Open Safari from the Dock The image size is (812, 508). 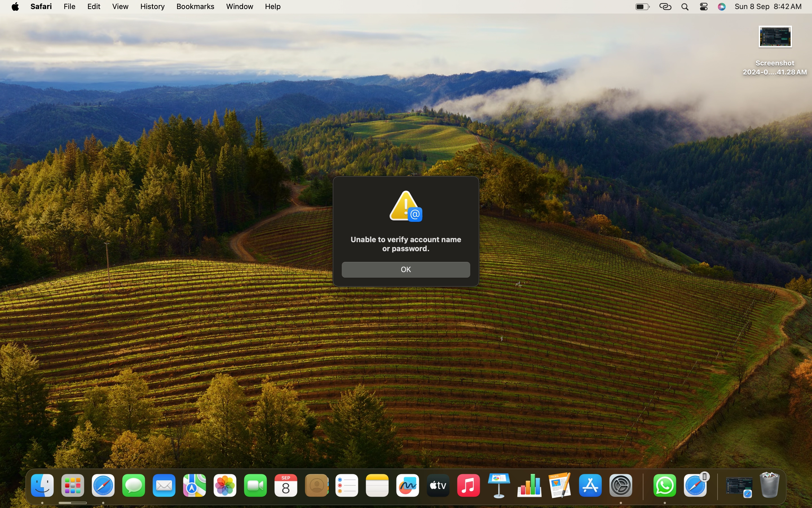pyautogui.click(x=103, y=485)
